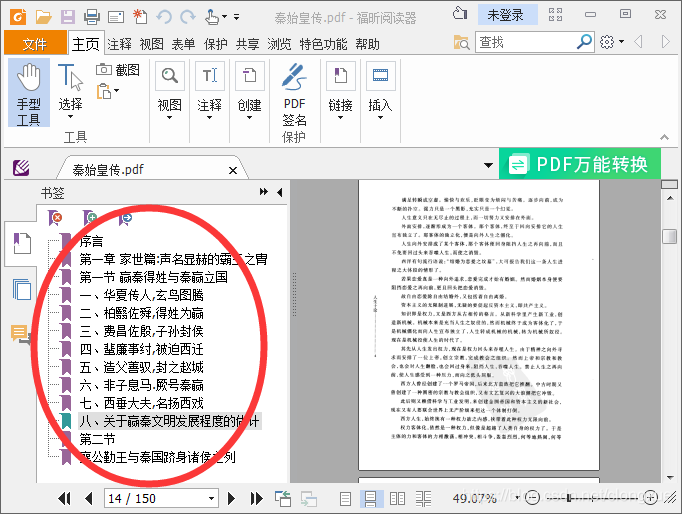
Task: Select the 手型工具 hand tool
Action: point(29,93)
